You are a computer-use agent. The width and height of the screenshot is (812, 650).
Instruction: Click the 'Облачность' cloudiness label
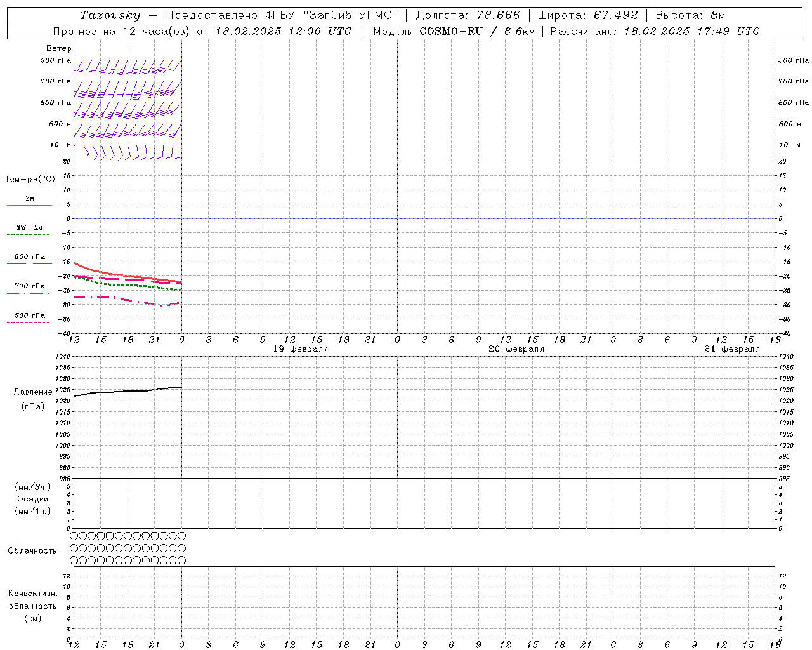(x=32, y=551)
